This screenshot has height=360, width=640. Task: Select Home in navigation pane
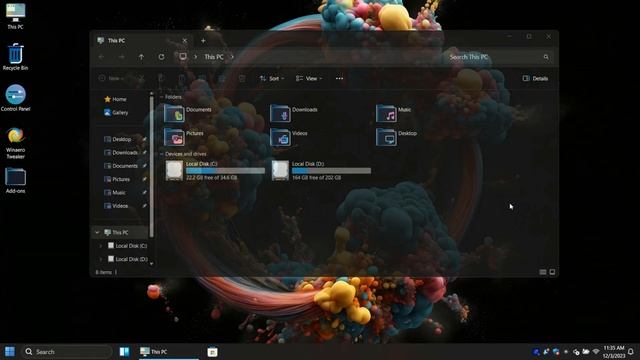click(116, 99)
